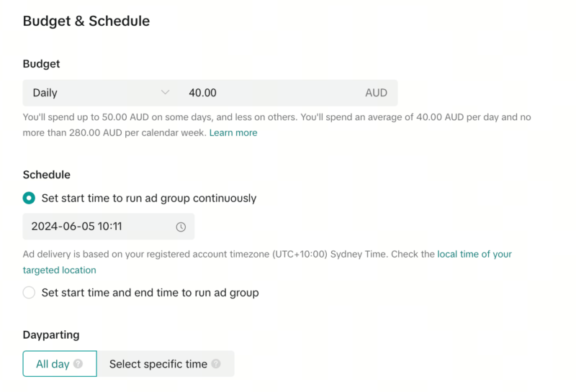Click the clock icon in start time field

coord(181,227)
